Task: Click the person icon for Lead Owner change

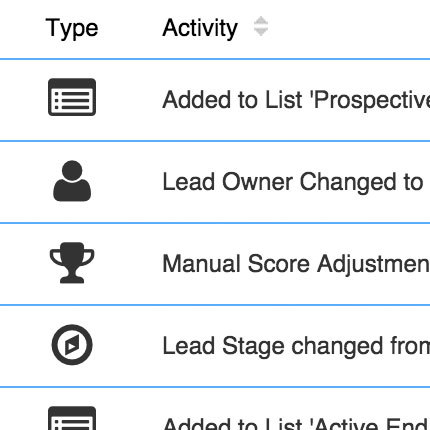Action: click(72, 181)
